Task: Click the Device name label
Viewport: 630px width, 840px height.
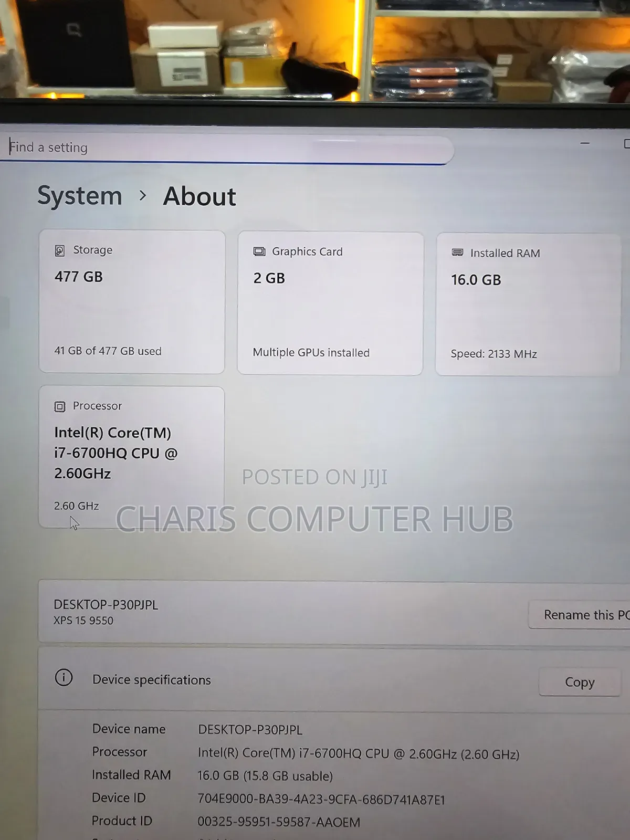Action: point(129,729)
